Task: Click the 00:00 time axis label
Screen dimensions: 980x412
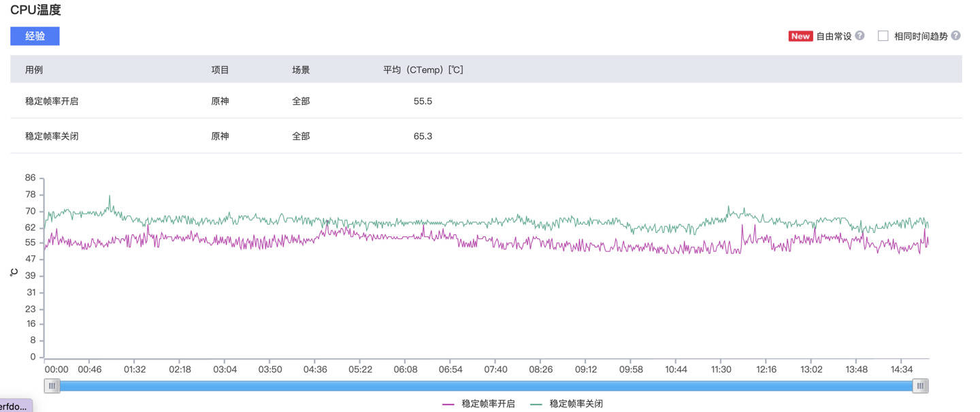Action: tap(56, 369)
